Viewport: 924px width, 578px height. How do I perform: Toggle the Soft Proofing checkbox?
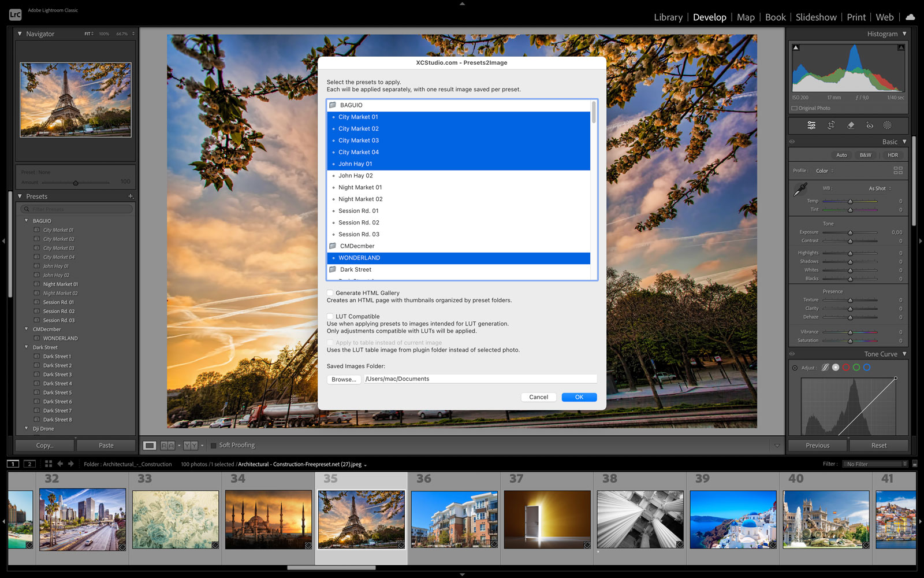tap(214, 445)
